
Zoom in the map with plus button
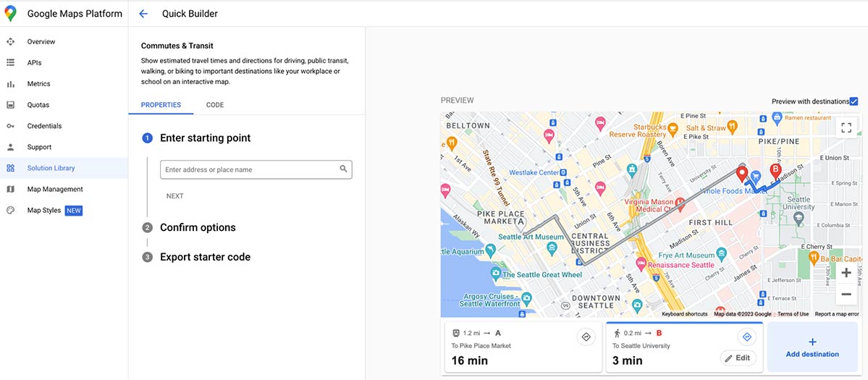[x=846, y=272]
